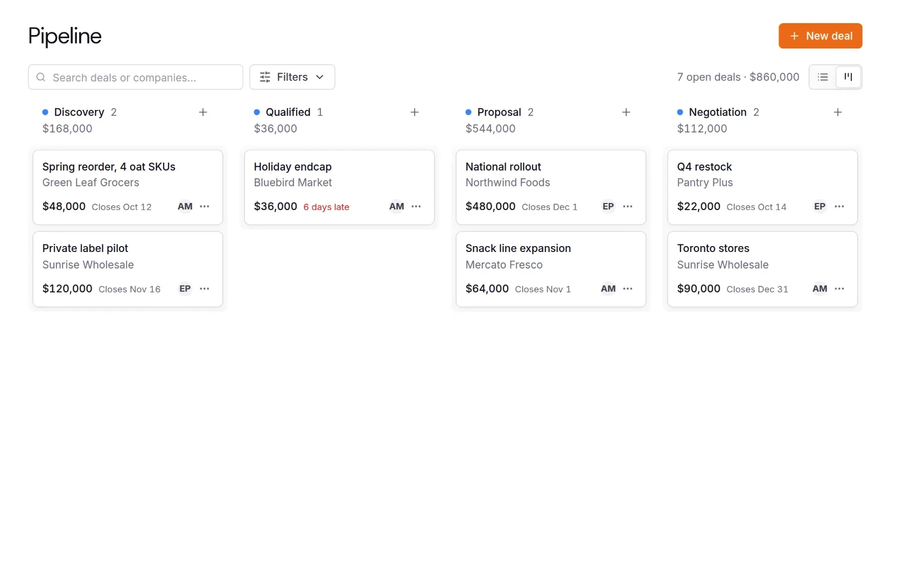Click the Negotiation column header
Screen dimensions: 898x588
click(718, 112)
